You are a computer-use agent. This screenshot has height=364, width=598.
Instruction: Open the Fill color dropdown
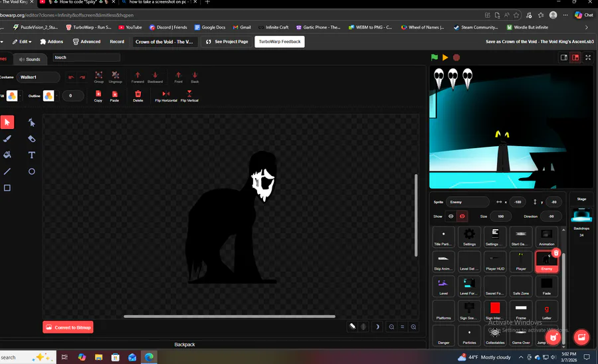pyautogui.click(x=20, y=96)
